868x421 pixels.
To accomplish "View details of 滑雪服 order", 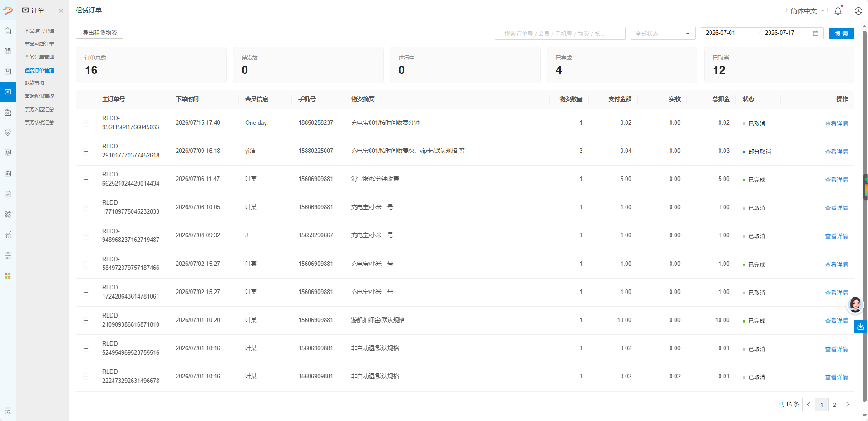I will coord(836,180).
